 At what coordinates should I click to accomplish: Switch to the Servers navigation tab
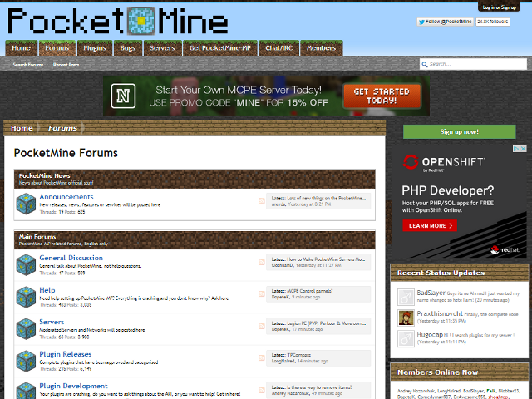pos(161,48)
